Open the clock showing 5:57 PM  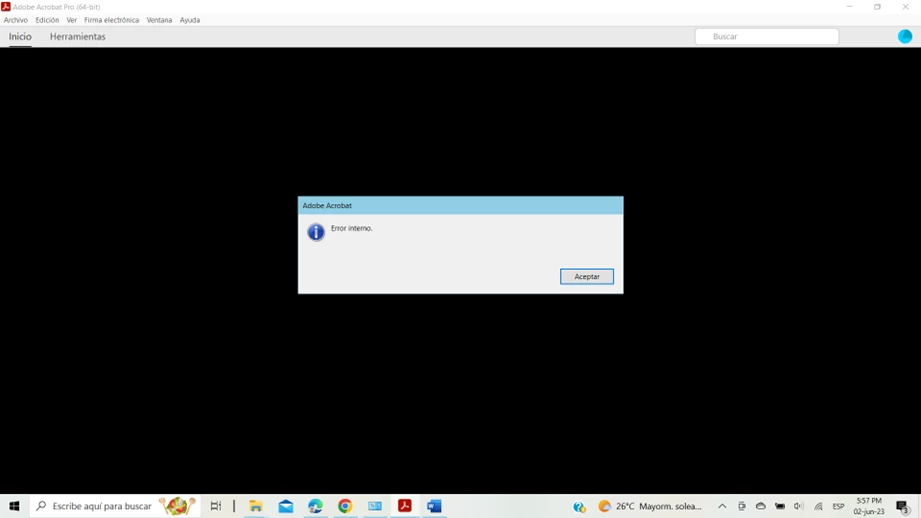pyautogui.click(x=869, y=506)
